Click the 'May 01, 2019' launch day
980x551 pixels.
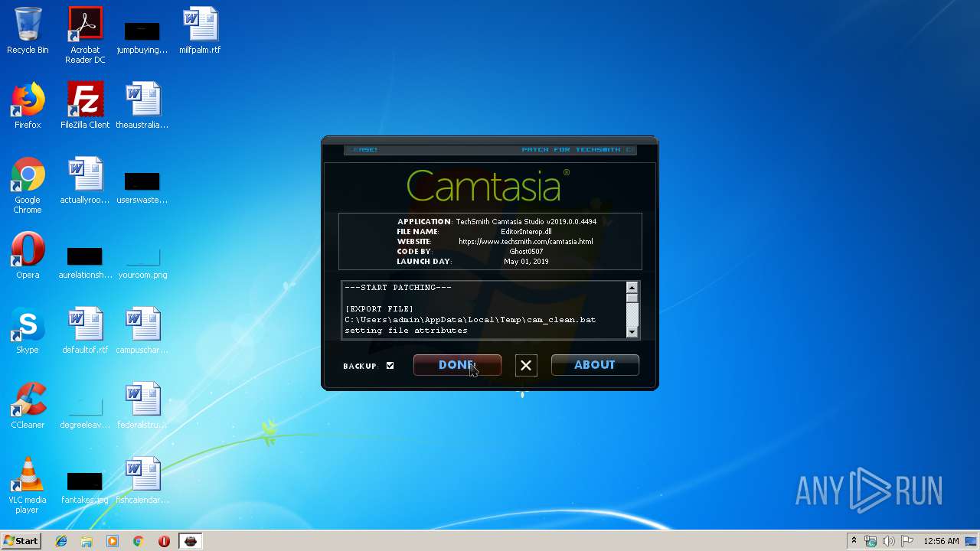click(x=526, y=261)
